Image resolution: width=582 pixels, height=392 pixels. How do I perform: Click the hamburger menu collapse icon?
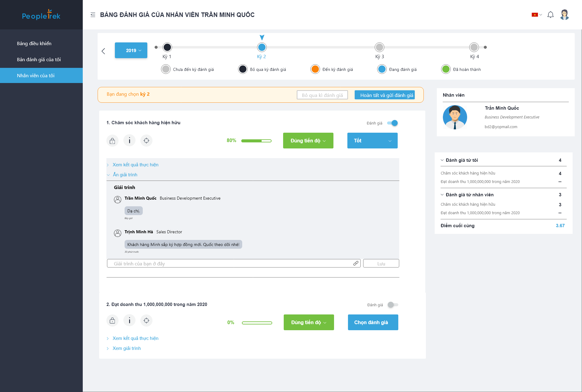point(93,15)
